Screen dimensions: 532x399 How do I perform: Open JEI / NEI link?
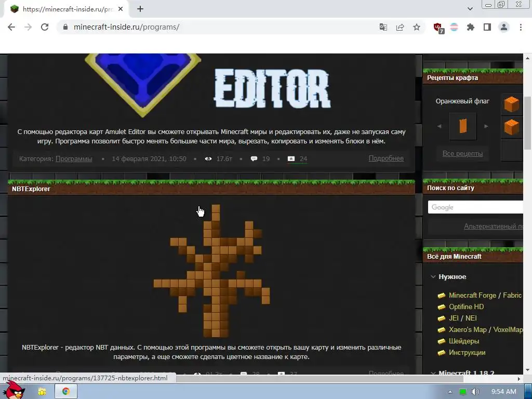pyautogui.click(x=462, y=318)
